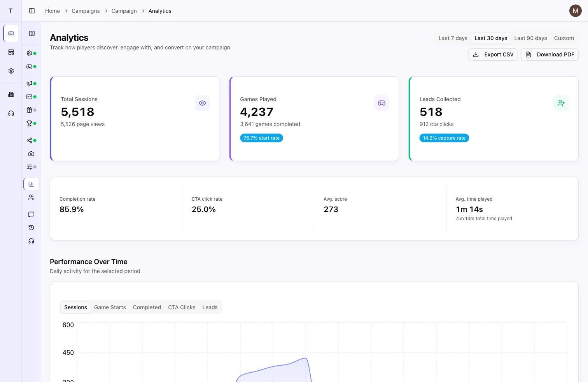Switch to the Game Starts tab
Viewport: 588px width, 382px height.
coord(110,307)
